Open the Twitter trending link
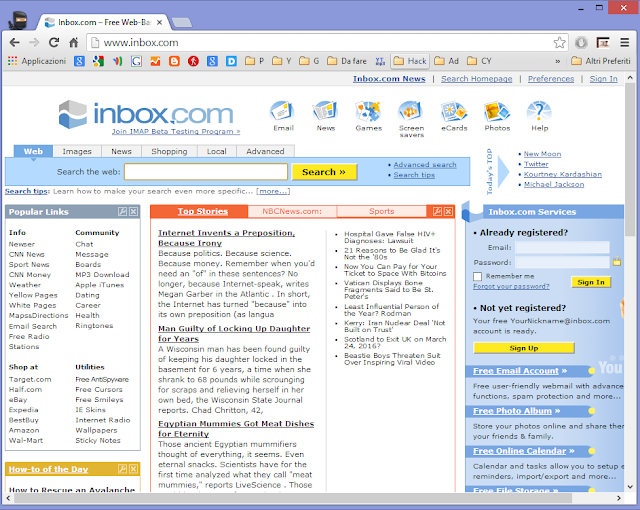Image resolution: width=640 pixels, height=510 pixels. (x=536, y=164)
